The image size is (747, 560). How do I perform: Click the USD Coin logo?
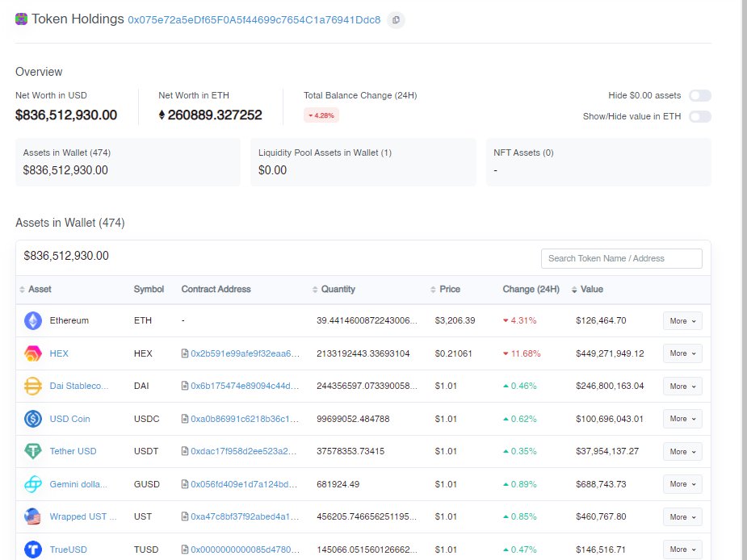[x=33, y=419]
